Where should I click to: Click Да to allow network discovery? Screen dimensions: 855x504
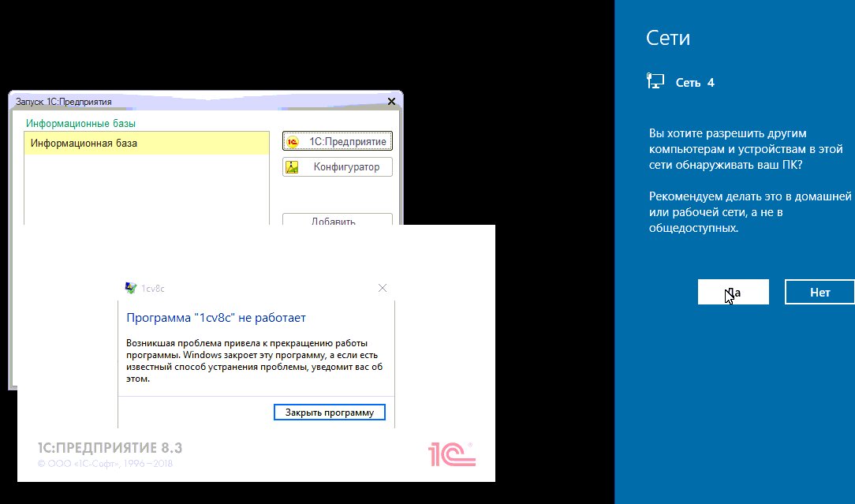(x=733, y=293)
